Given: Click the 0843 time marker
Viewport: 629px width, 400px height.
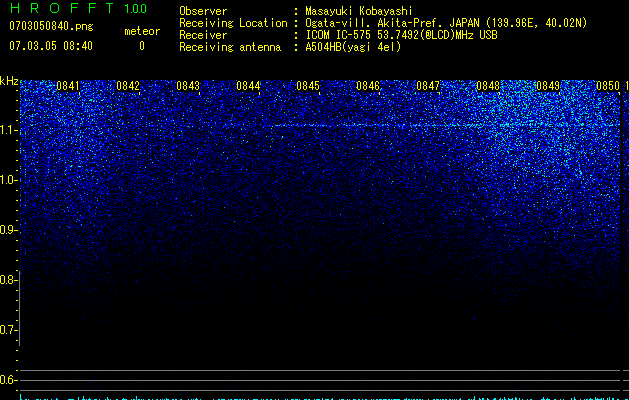Looking at the screenshot, I should [x=188, y=86].
